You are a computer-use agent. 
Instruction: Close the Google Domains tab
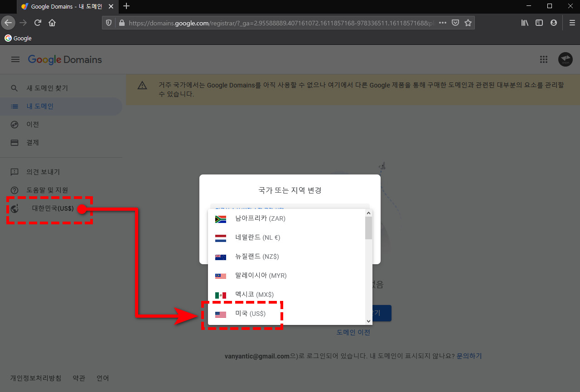click(x=111, y=6)
